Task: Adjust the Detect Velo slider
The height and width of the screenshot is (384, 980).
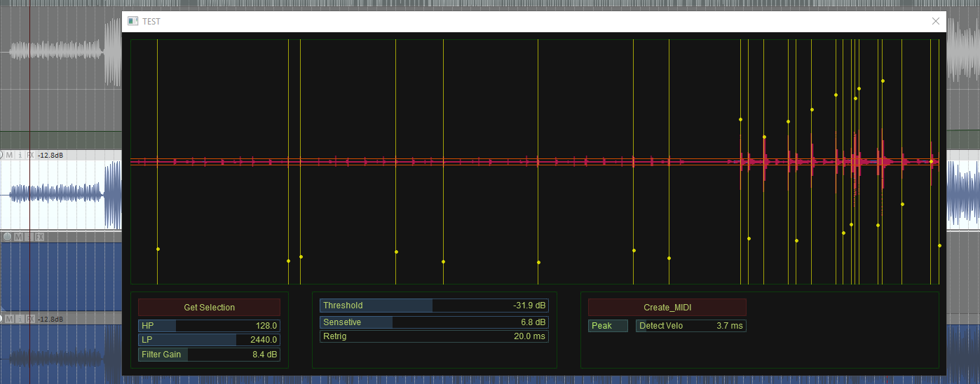Action: pyautogui.click(x=691, y=326)
